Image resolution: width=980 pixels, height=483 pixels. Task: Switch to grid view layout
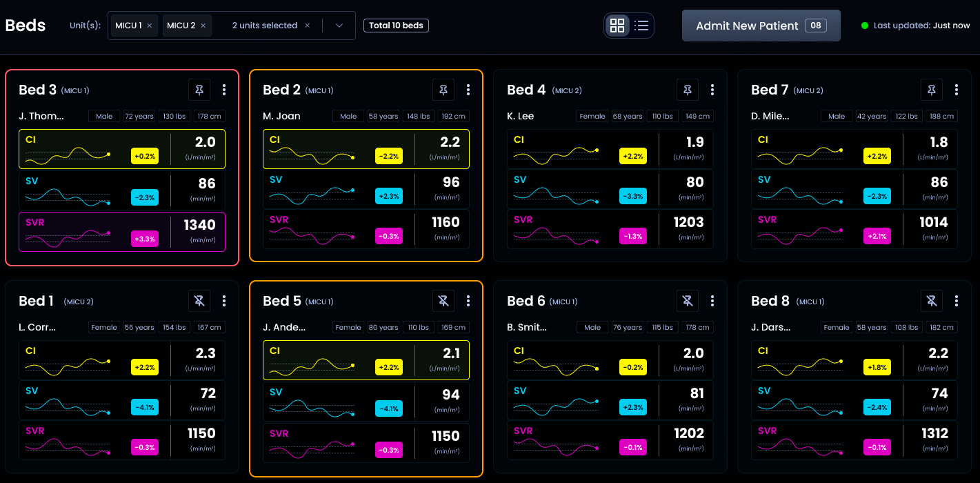(x=617, y=26)
